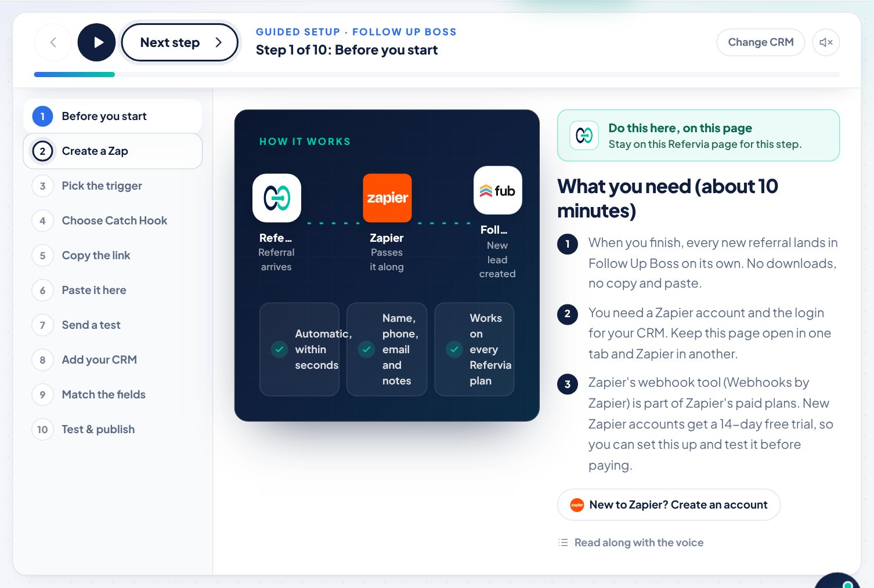Select step 7 Send a test
The image size is (874, 588).
(x=113, y=325)
